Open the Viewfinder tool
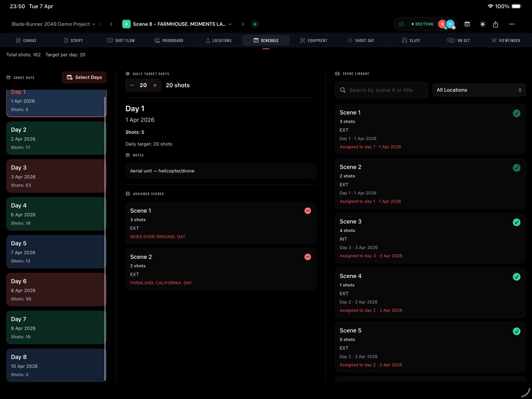This screenshot has height=399, width=532. point(506,40)
